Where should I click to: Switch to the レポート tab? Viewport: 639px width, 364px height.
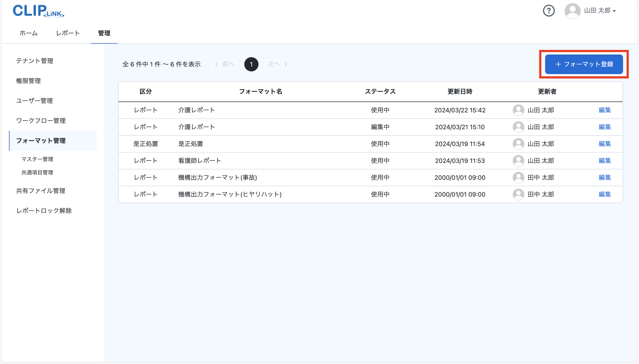(x=68, y=33)
